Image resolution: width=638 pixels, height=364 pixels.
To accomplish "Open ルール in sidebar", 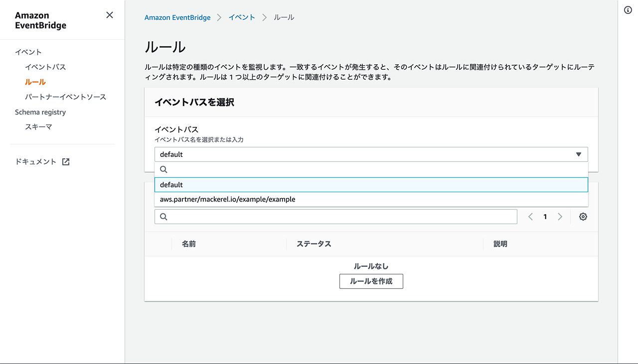I will 35,82.
